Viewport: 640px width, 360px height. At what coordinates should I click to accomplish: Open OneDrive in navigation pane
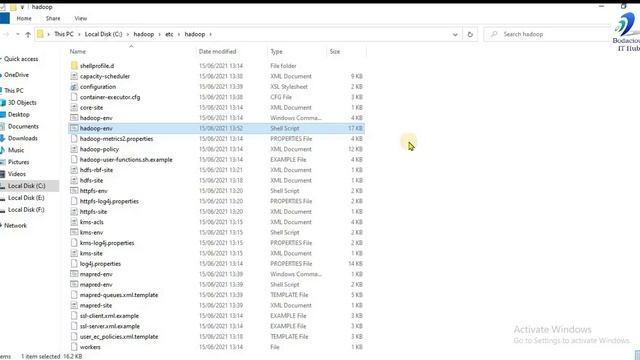coord(16,75)
